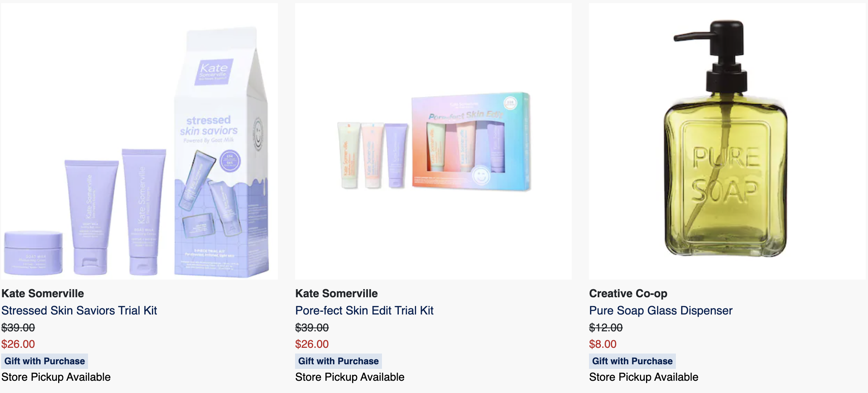Click Store Pickup Available under Soap Dispenser
The width and height of the screenshot is (868, 393).
pyautogui.click(x=644, y=377)
